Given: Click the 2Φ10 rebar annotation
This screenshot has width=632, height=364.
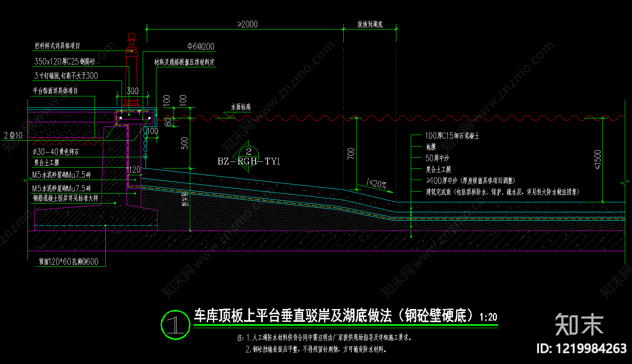Looking at the screenshot, I should [x=13, y=135].
